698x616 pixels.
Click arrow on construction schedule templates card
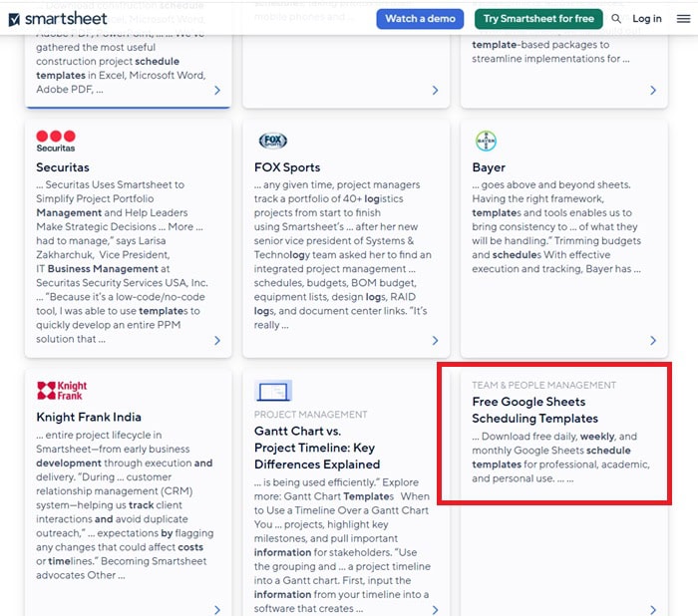pyautogui.click(x=217, y=91)
